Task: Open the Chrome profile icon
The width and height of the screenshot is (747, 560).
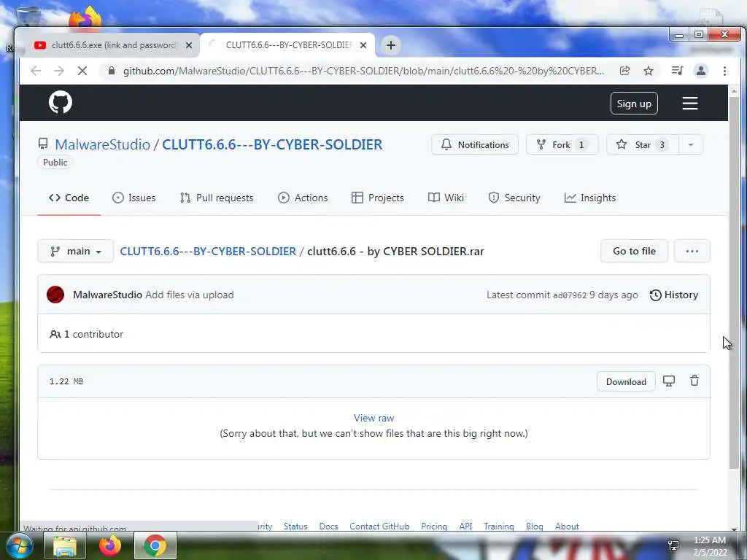Action: [701, 71]
